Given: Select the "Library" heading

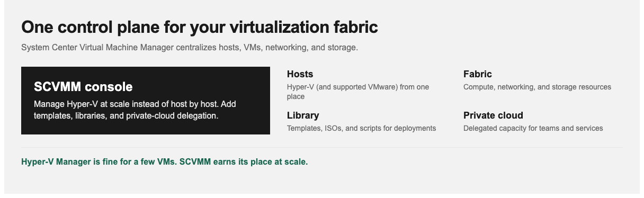Looking at the screenshot, I should [303, 115].
